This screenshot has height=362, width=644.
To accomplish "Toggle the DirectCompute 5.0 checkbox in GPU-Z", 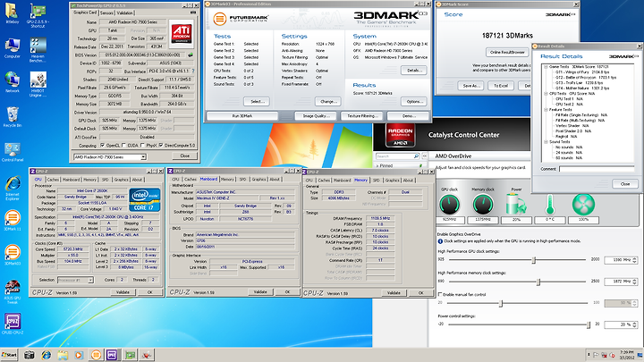I will 161,146.
